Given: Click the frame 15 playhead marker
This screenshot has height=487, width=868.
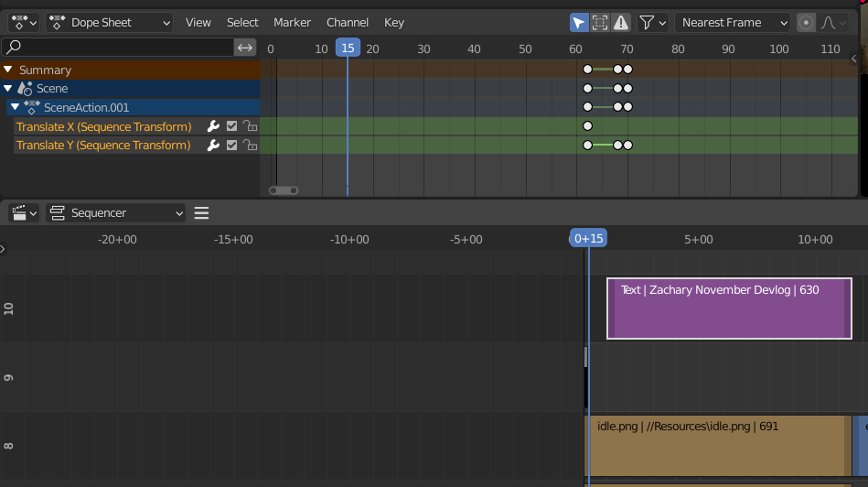Looking at the screenshot, I should pos(348,48).
